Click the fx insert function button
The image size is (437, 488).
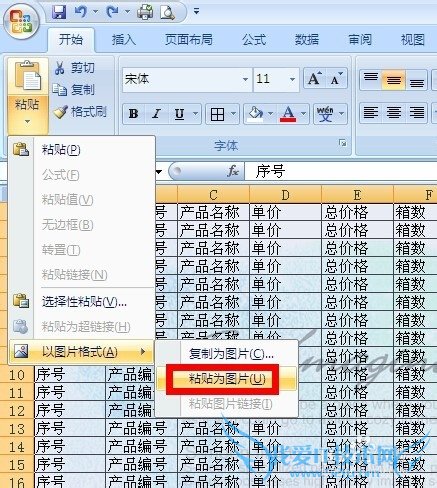233,171
